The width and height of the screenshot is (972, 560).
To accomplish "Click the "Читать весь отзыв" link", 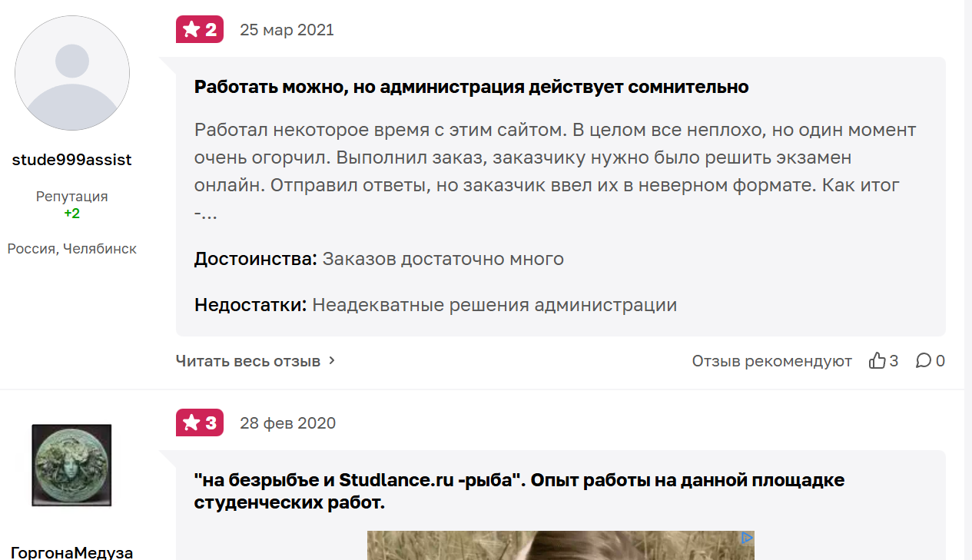I will (x=247, y=361).
